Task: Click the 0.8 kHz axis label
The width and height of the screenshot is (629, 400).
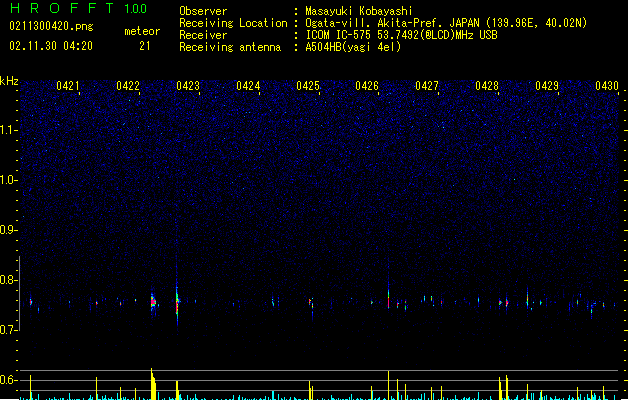Action: [x=8, y=280]
